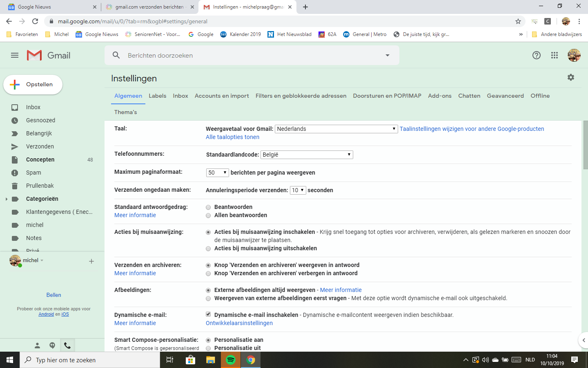Viewport: 588px width, 368px height.
Task: Click the Opstellen compose button
Action: (x=33, y=85)
